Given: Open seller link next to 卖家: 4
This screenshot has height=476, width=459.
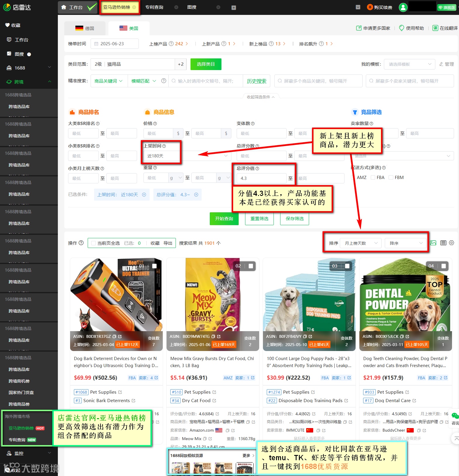Looking at the screenshot, I should click(x=156, y=378).
